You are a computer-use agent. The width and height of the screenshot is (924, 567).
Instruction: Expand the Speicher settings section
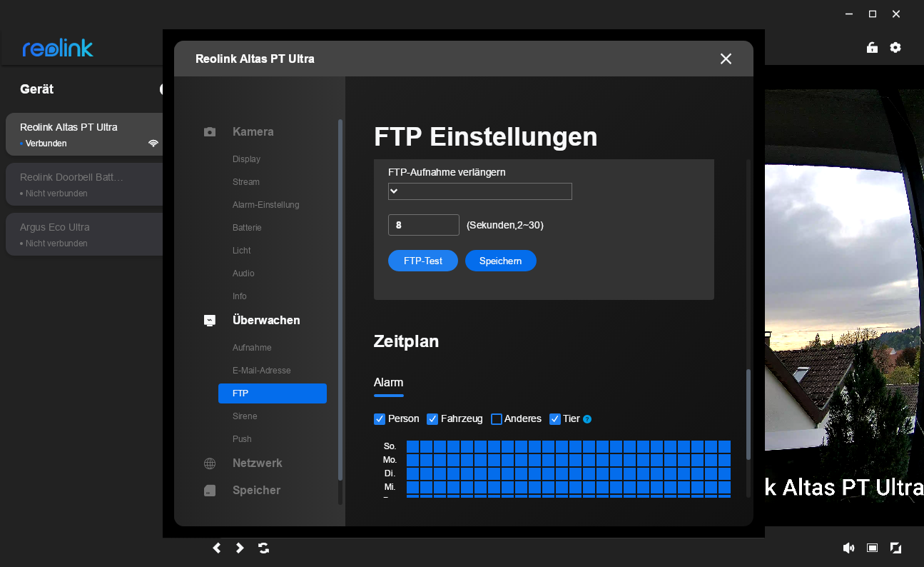coord(256,491)
